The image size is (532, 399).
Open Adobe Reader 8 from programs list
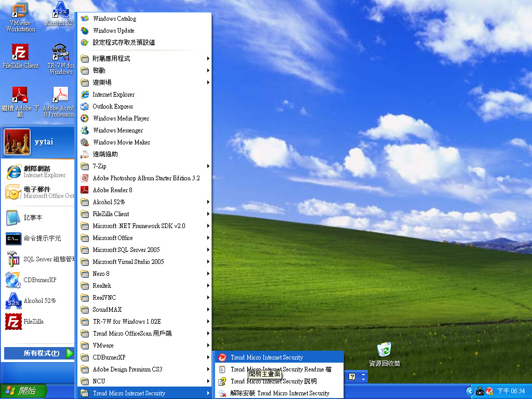coord(112,190)
